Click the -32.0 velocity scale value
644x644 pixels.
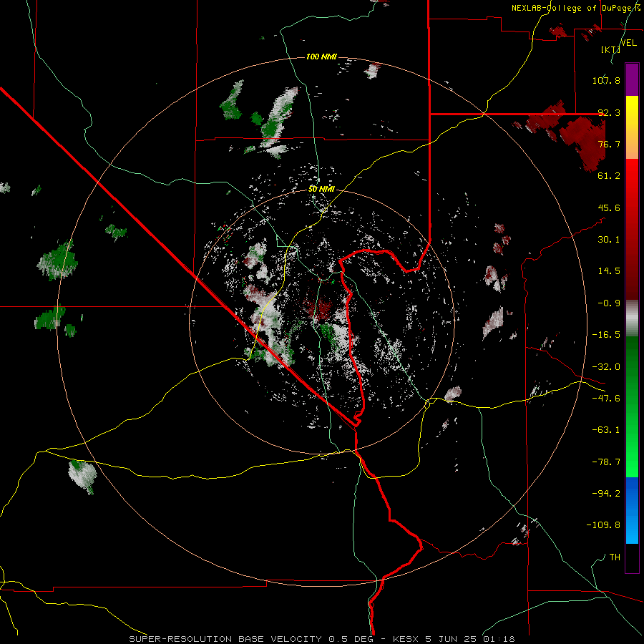coord(606,367)
